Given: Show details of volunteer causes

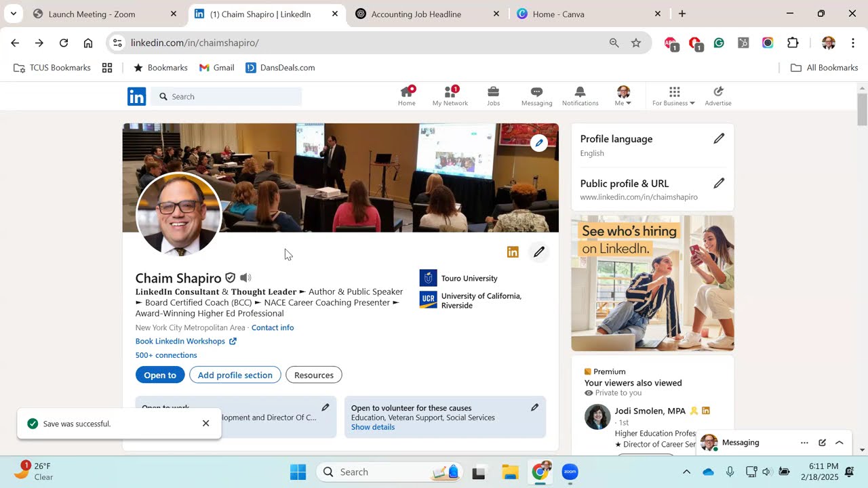Looking at the screenshot, I should (x=373, y=427).
